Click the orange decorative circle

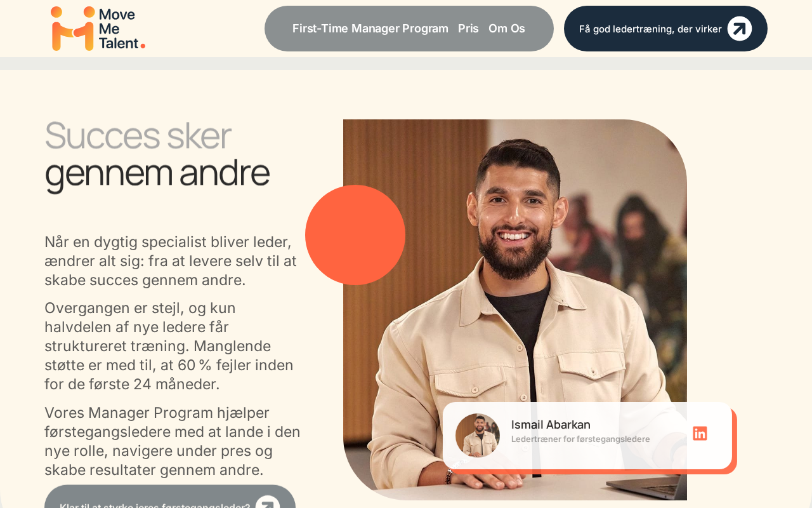click(x=355, y=235)
